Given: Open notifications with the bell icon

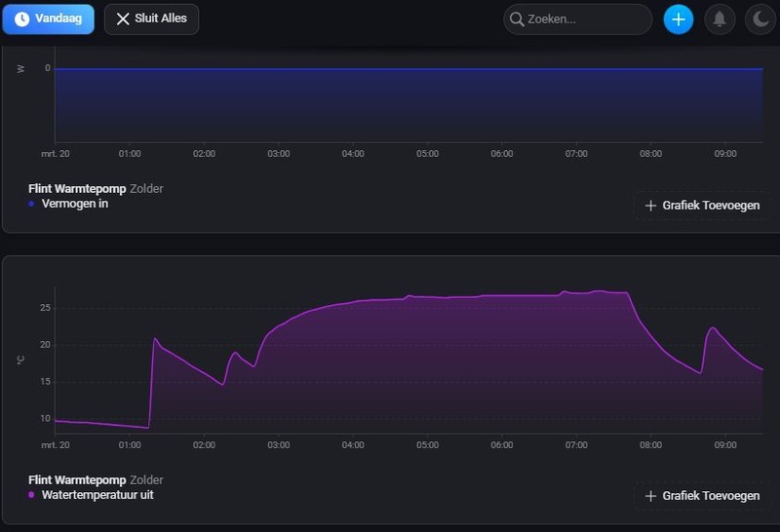Looking at the screenshot, I should coord(720,19).
